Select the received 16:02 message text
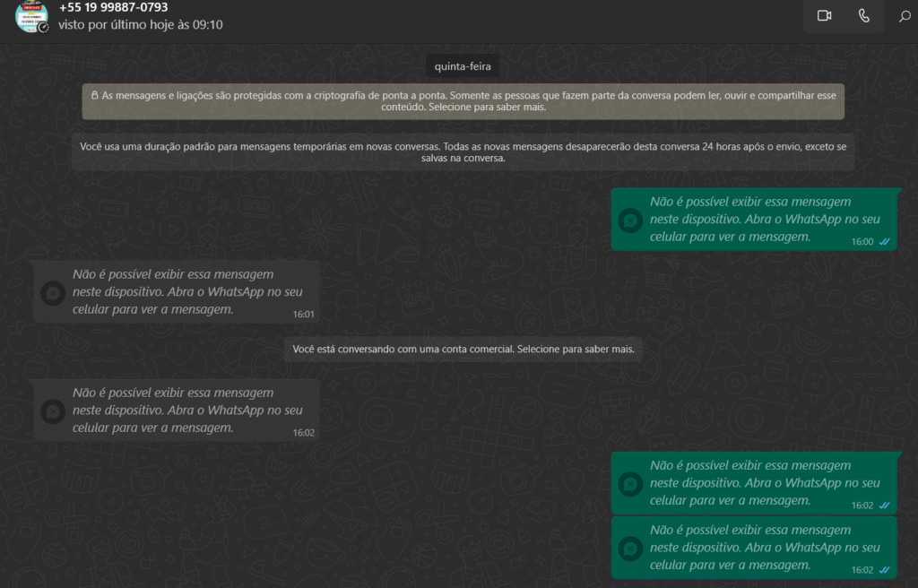Viewport: 918px width, 588px height. pos(174,410)
